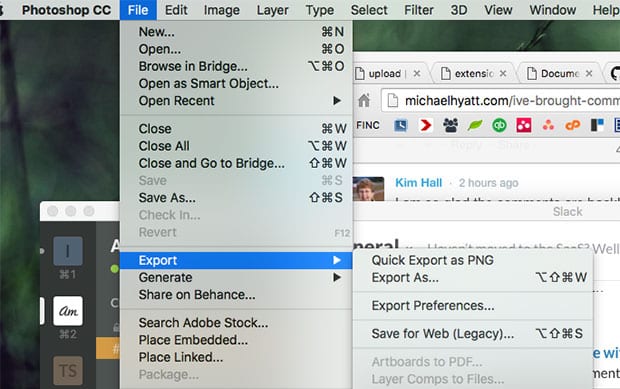This screenshot has height=389, width=620.
Task: Open the red arrow bookmark icon
Action: pos(425,125)
